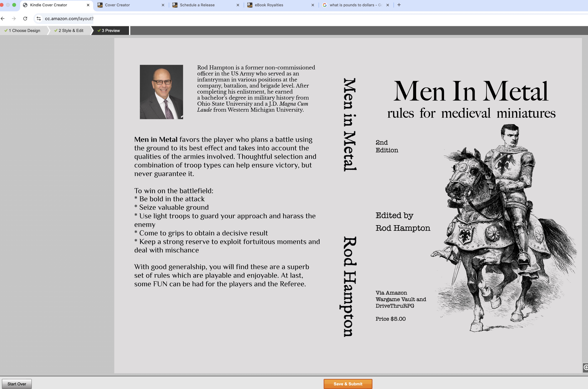This screenshot has height=389, width=588.
Task: Close the eBook Royalties tab
Action: pyautogui.click(x=313, y=5)
